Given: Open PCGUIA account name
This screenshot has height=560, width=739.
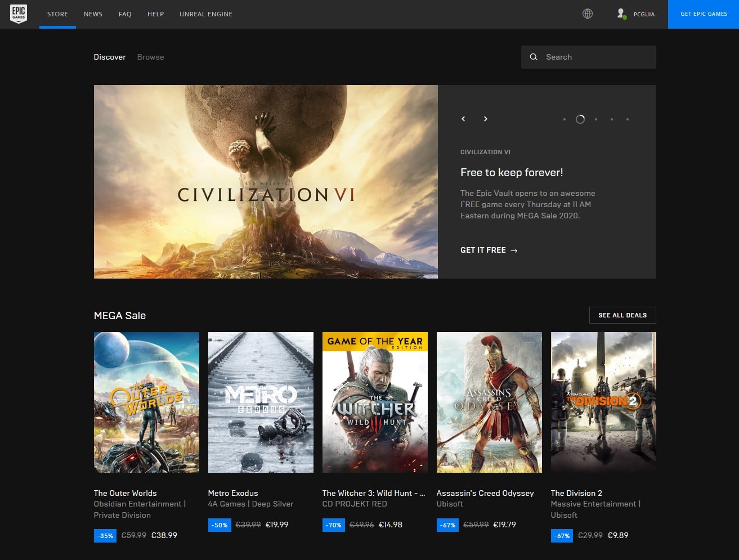Looking at the screenshot, I should (644, 14).
